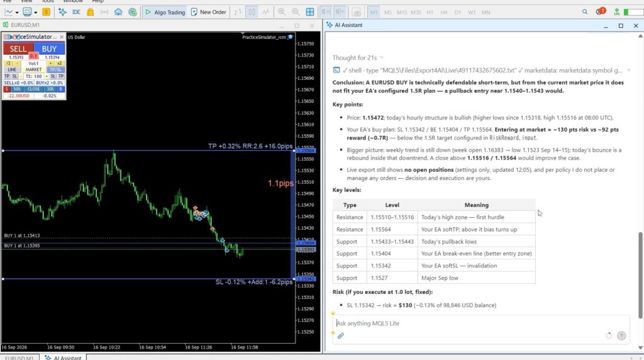Click the red S button in simulator

(6, 89)
